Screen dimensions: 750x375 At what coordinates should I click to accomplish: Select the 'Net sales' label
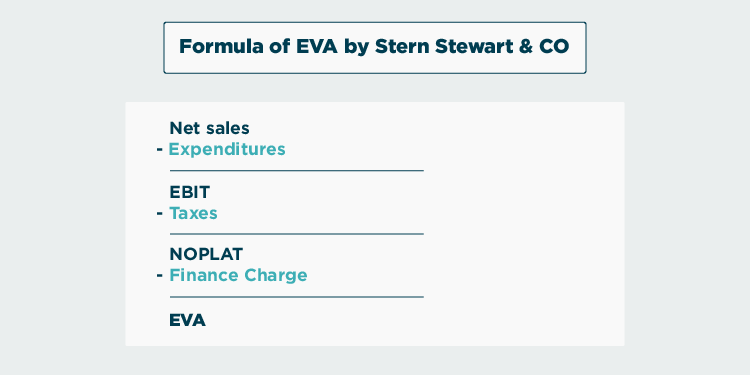[210, 128]
